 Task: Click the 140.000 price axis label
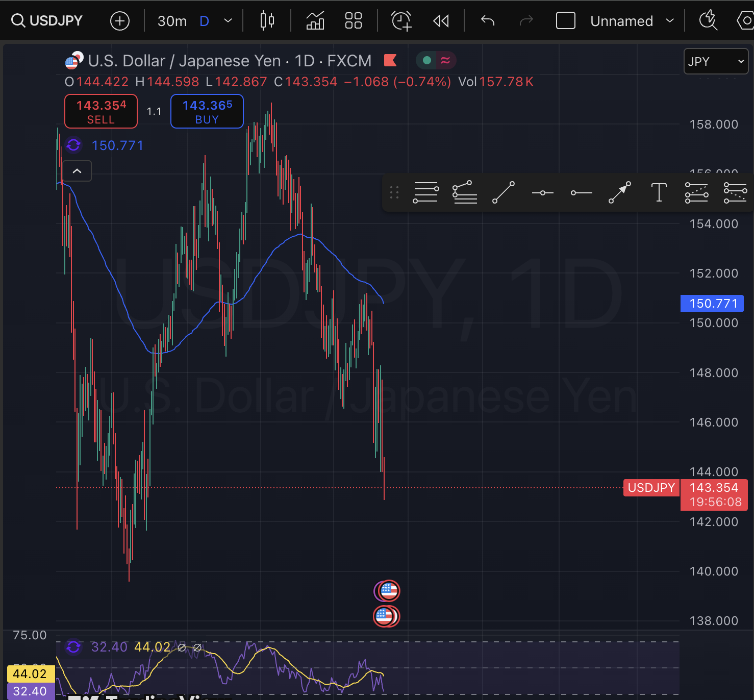click(714, 571)
